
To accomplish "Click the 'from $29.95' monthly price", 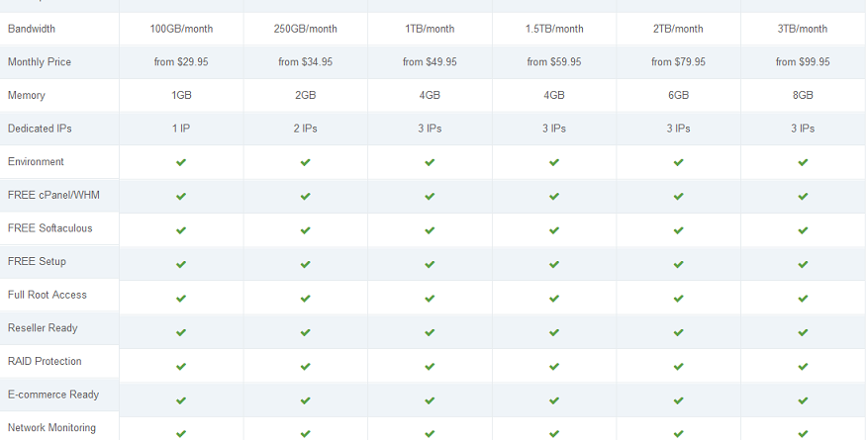I will pos(181,62).
